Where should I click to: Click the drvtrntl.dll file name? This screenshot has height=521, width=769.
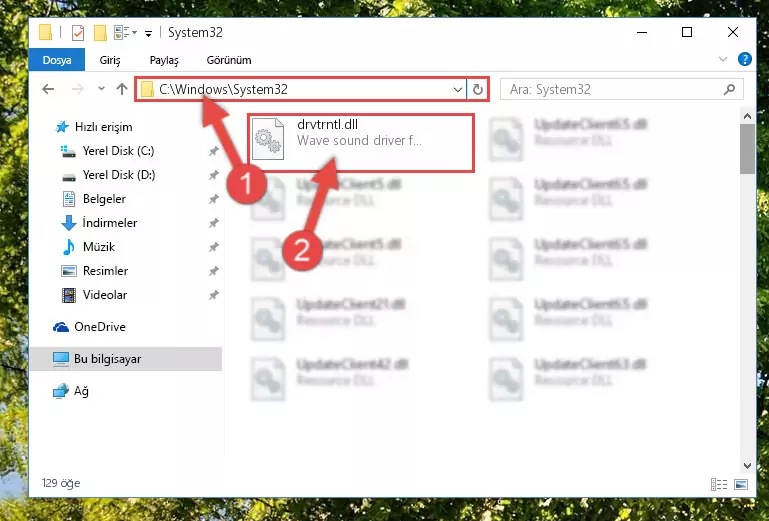pyautogui.click(x=327, y=125)
